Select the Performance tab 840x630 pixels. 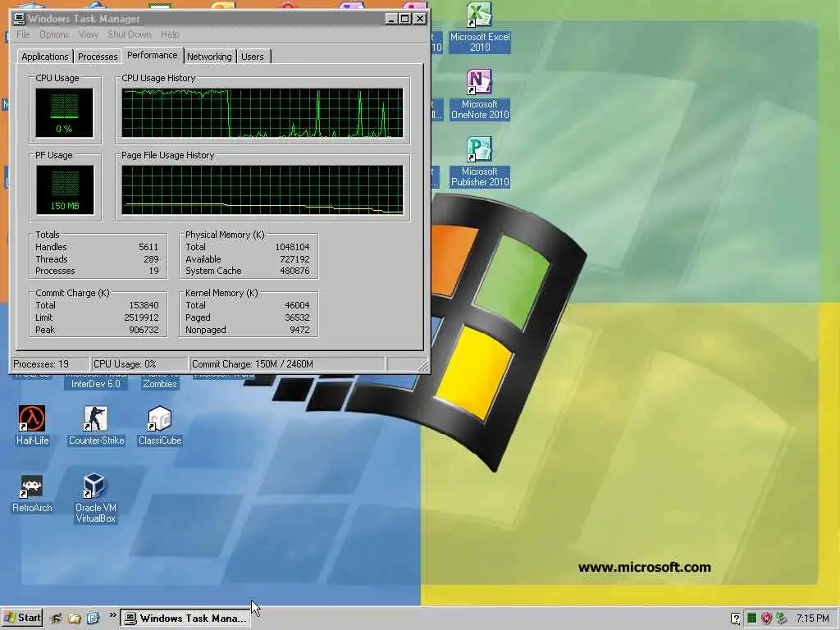coord(152,55)
